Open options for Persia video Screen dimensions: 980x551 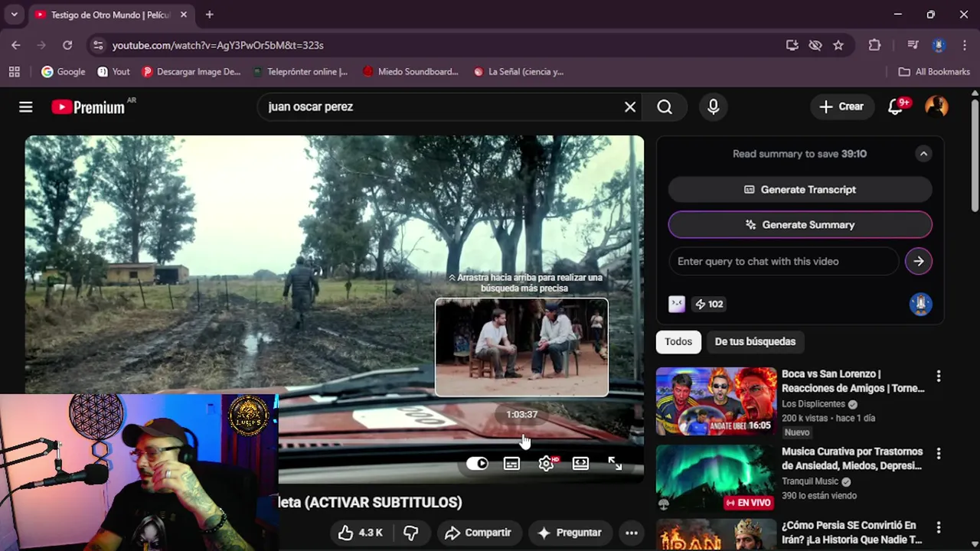(x=939, y=527)
